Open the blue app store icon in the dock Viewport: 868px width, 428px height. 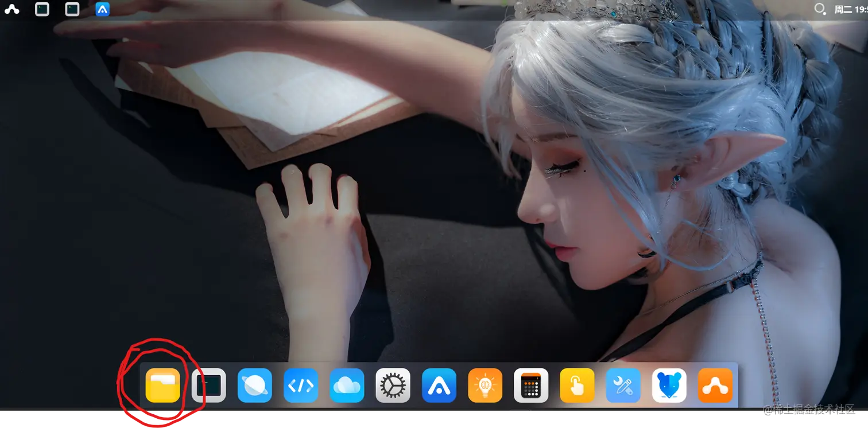coord(439,385)
